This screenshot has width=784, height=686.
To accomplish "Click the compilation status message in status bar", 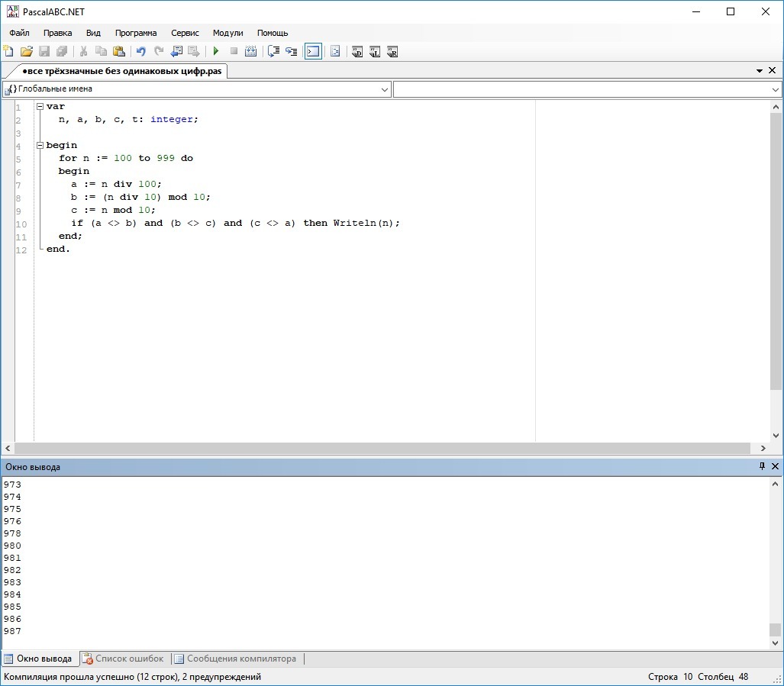I will coord(133,677).
